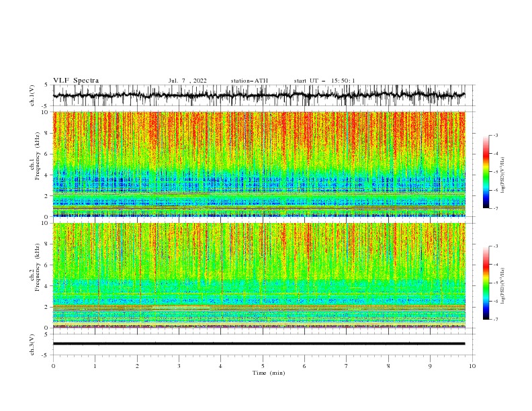Click inside the ch.2 spectrogram panel
The image size is (532, 411).
(x=259, y=275)
